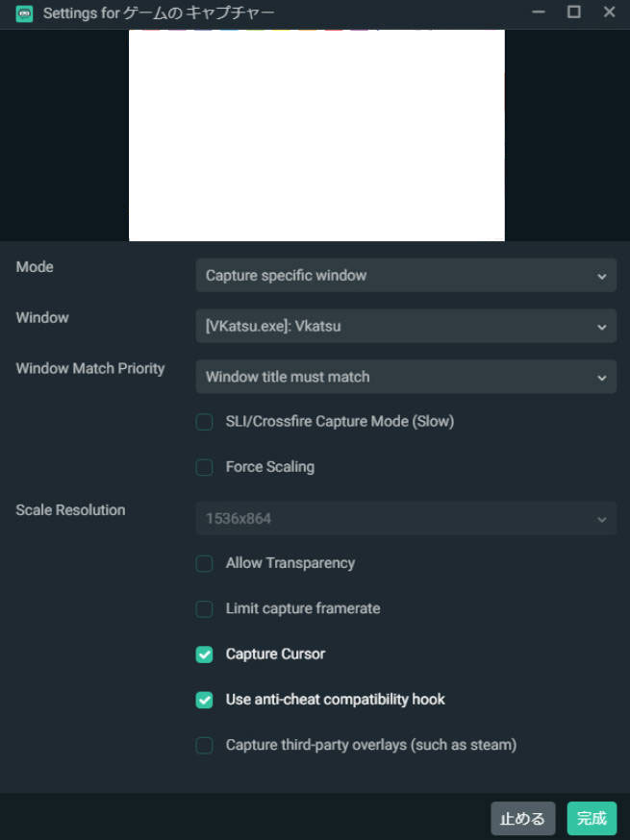Click the maximize window icon
This screenshot has width=630, height=840.
point(574,12)
